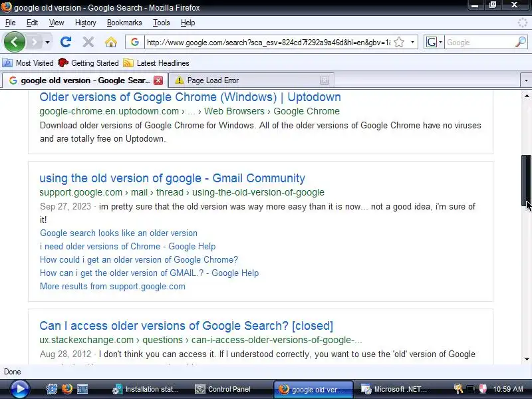Click the Done status bar text
The width and height of the screenshot is (532, 399).
coord(13,372)
